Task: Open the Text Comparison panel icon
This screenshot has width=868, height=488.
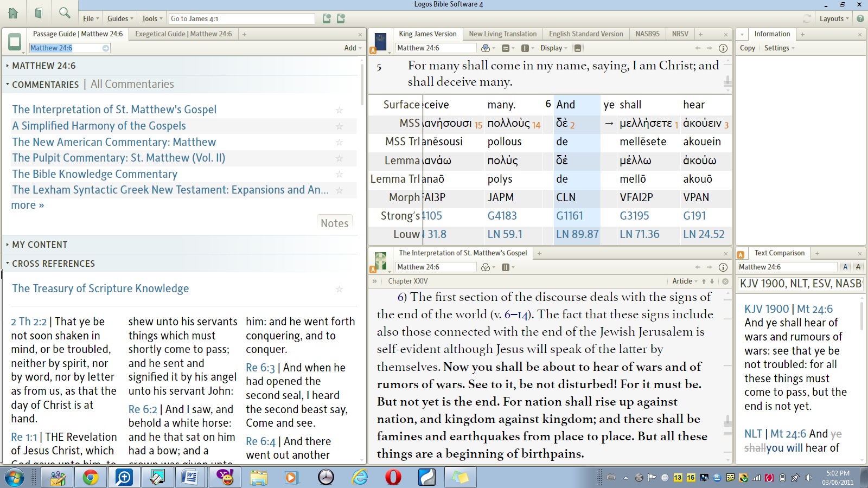Action: click(741, 255)
